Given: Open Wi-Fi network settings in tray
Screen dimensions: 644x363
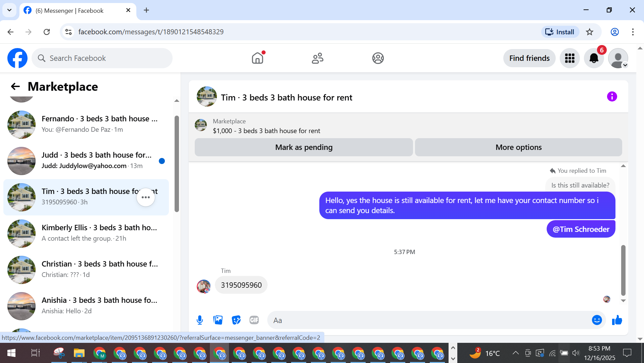Looking at the screenshot, I should (x=552, y=353).
